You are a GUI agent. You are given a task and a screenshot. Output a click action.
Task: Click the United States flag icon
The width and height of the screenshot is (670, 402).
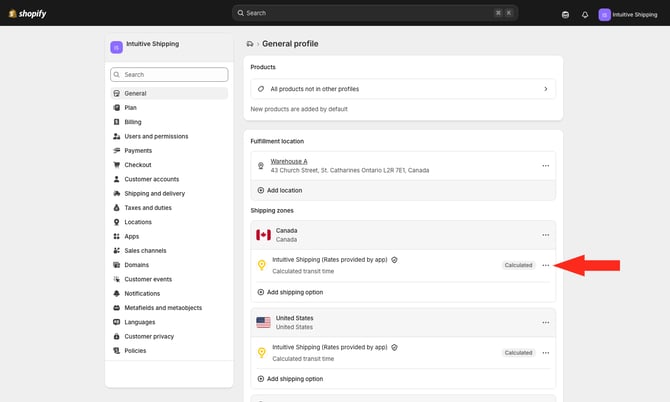click(263, 323)
